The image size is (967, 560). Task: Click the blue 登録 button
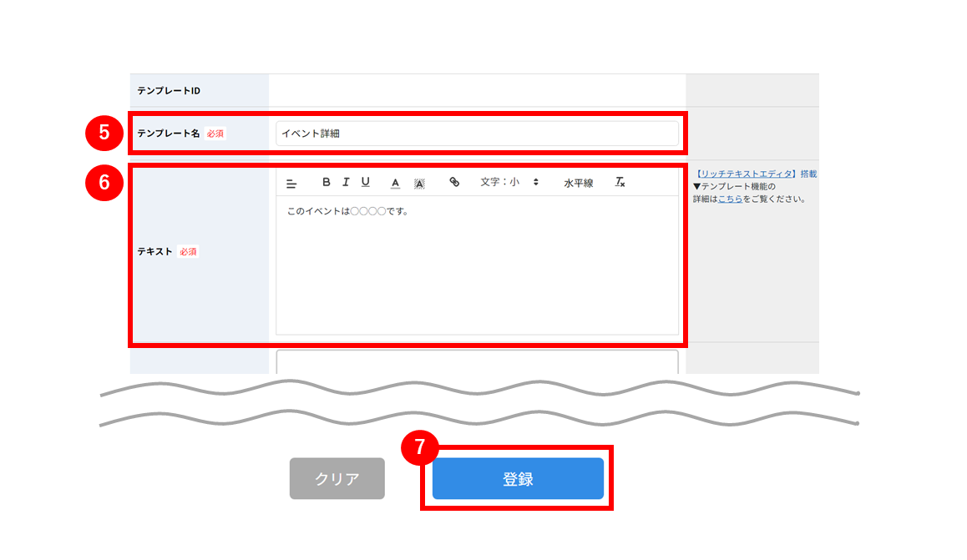point(518,479)
